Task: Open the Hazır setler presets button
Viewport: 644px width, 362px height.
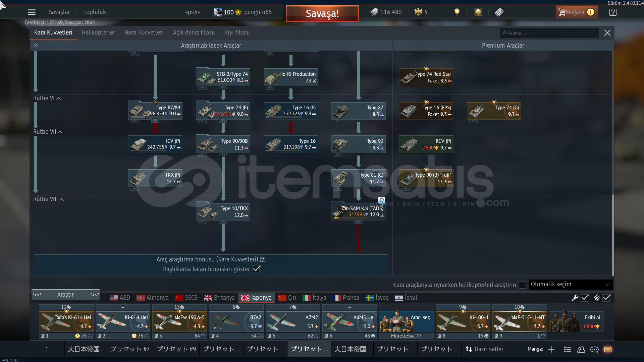Action: point(484,349)
